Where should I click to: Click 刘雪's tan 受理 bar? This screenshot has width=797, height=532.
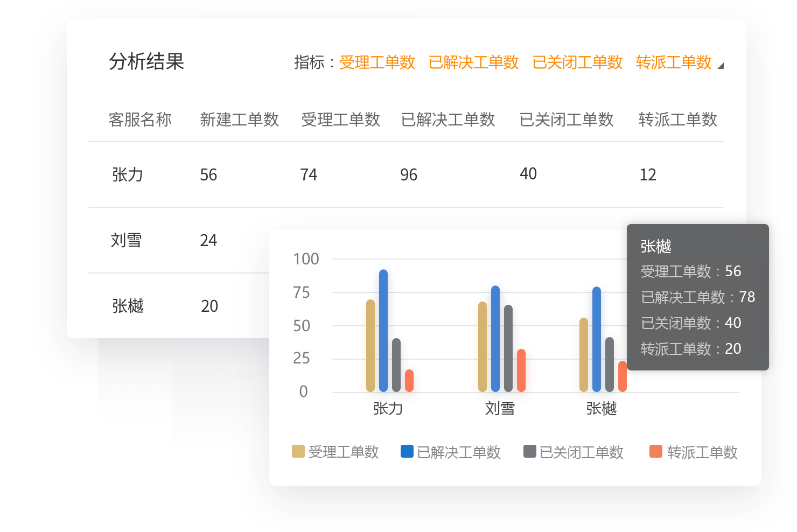(x=483, y=347)
